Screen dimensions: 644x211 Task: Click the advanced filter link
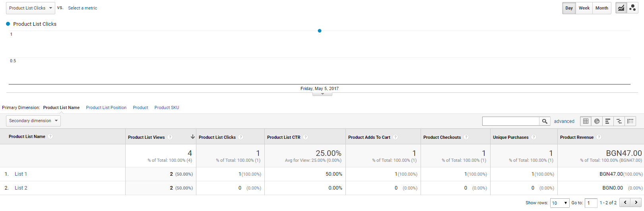tap(564, 121)
